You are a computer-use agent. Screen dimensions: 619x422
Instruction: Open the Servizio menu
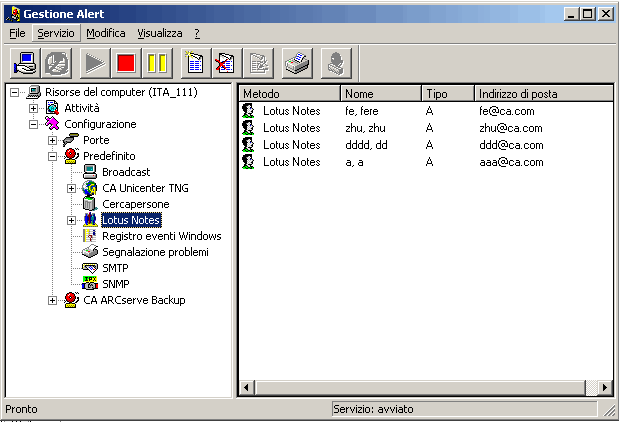click(55, 33)
